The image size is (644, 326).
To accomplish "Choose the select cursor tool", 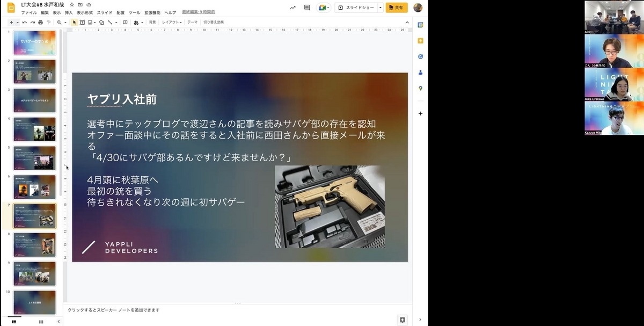I will point(75,23).
